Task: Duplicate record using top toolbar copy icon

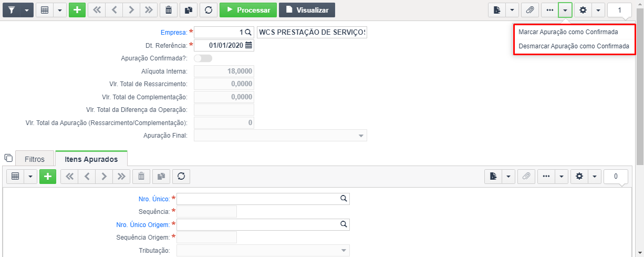Action: click(188, 10)
